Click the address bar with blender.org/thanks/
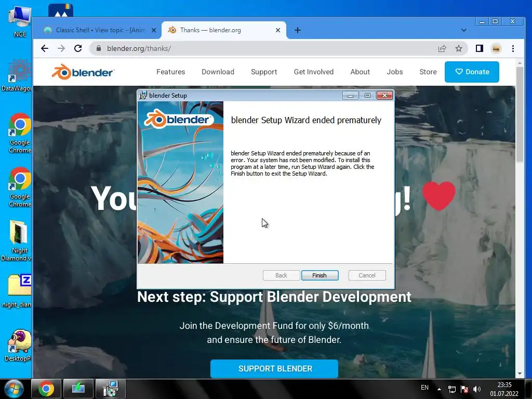Screen dimensions: 532x399 click(265, 48)
